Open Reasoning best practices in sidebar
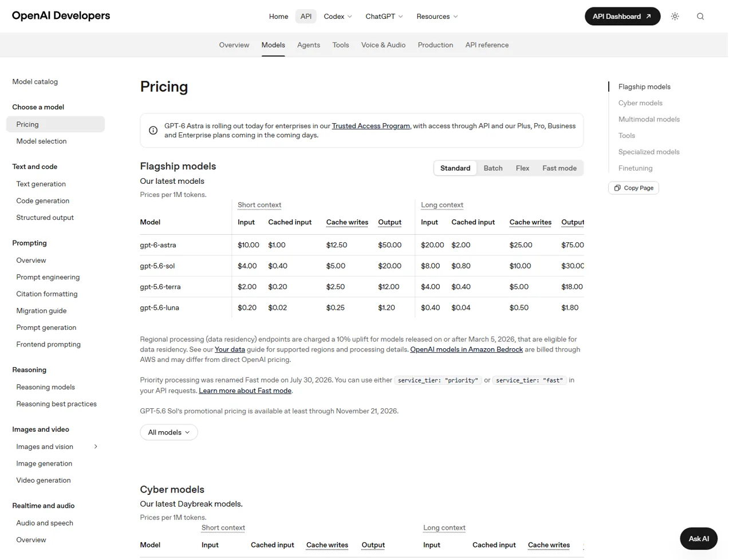 coord(56,404)
